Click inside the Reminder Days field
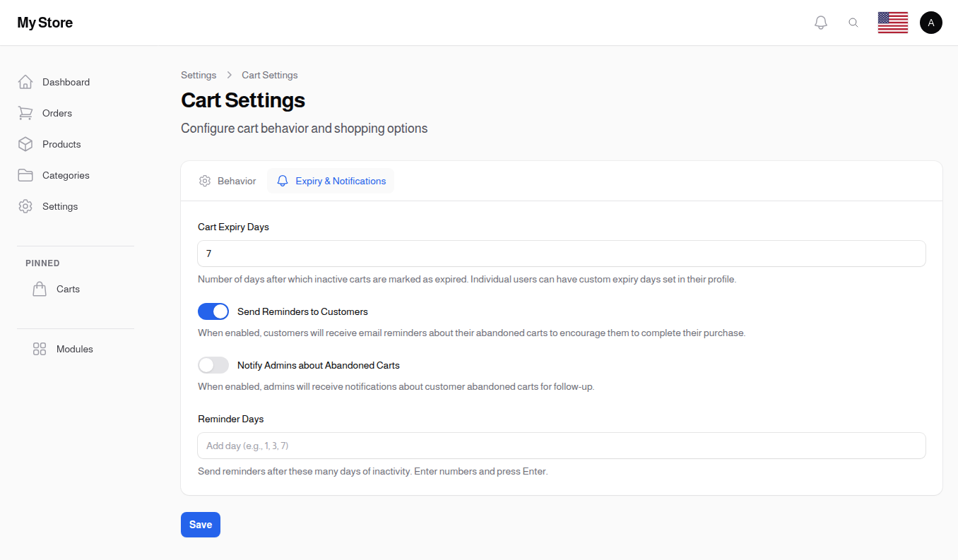958x560 pixels. [561, 446]
